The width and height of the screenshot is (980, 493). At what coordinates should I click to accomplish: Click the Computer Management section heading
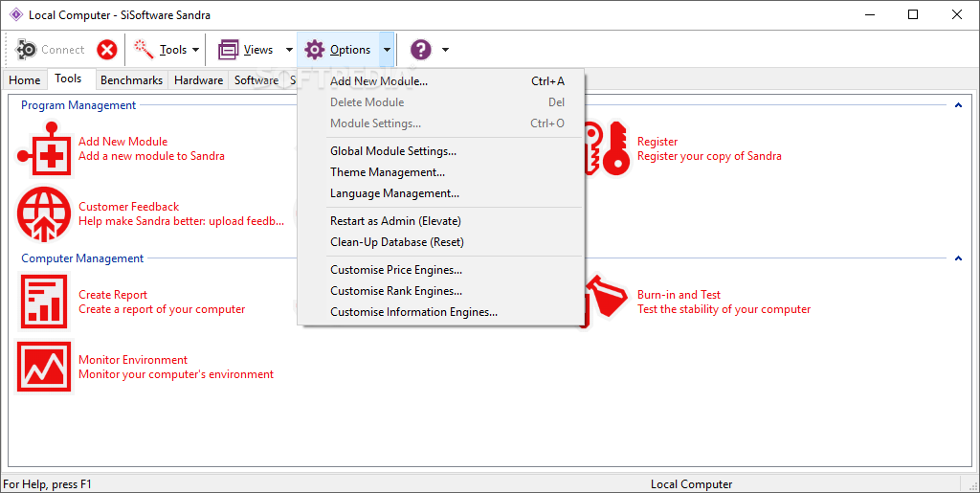tap(82, 258)
